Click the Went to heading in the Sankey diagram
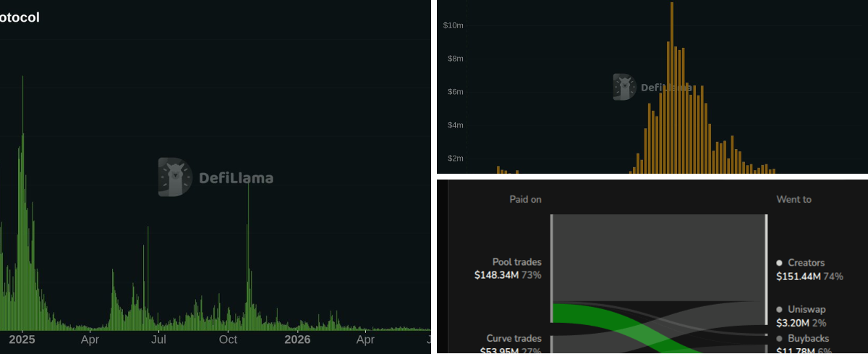This screenshot has height=354, width=868. coord(793,199)
